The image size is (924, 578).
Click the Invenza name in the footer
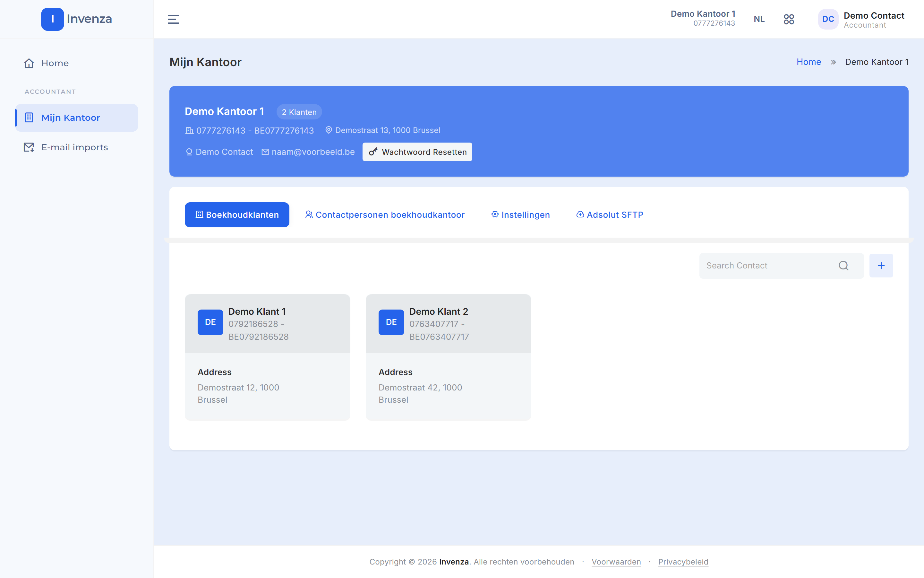point(454,562)
